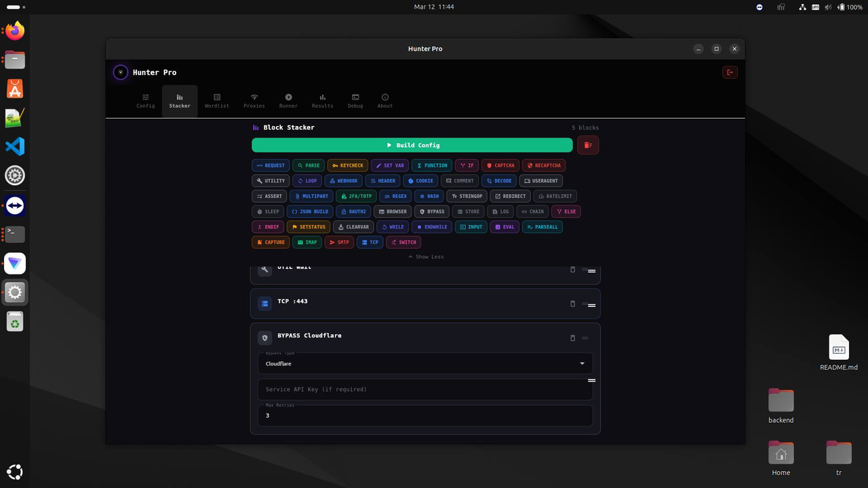The width and height of the screenshot is (868, 488).
Task: Insert a SETSTATUS block
Action: tap(308, 227)
